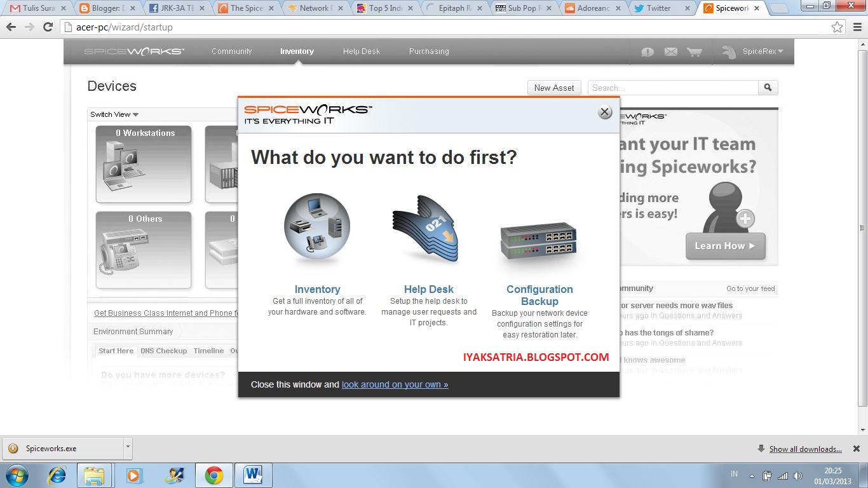Image resolution: width=868 pixels, height=488 pixels.
Task: Click the Windows Start button
Action: coord(17,475)
